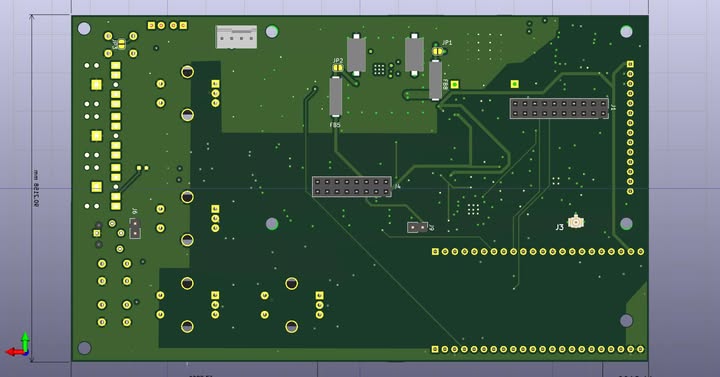
Task: Click the yellow square test pad beside FB8
Action: tap(455, 84)
